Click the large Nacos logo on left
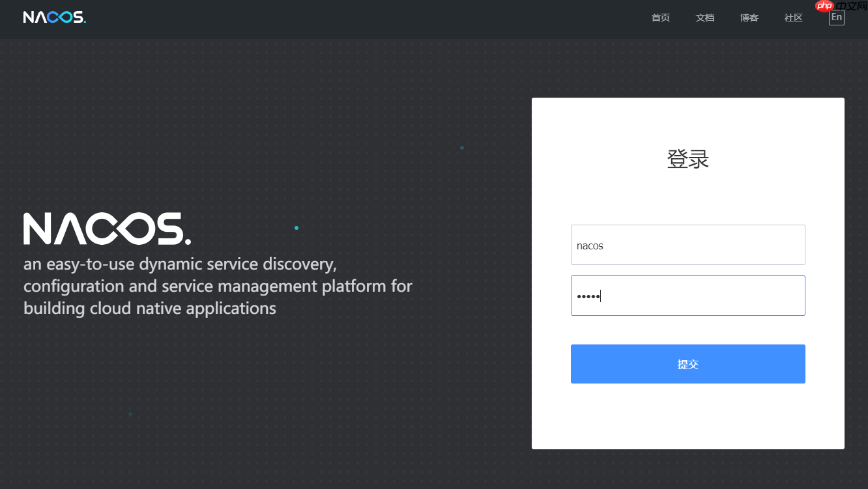Image resolution: width=868 pixels, height=489 pixels. point(108,229)
